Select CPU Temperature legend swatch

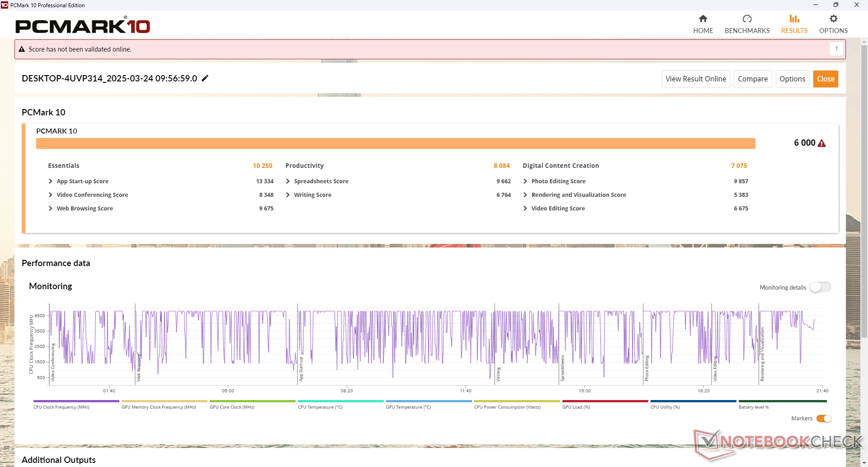pos(341,401)
